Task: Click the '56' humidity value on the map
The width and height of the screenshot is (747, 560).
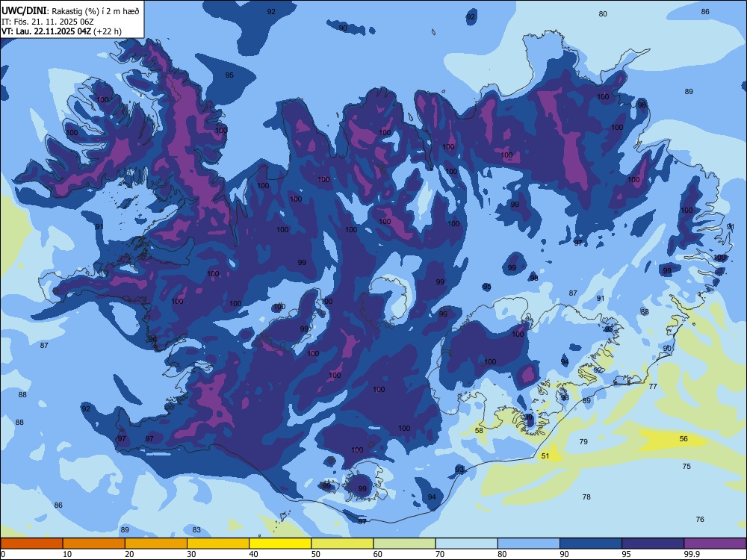Action: [x=684, y=438]
